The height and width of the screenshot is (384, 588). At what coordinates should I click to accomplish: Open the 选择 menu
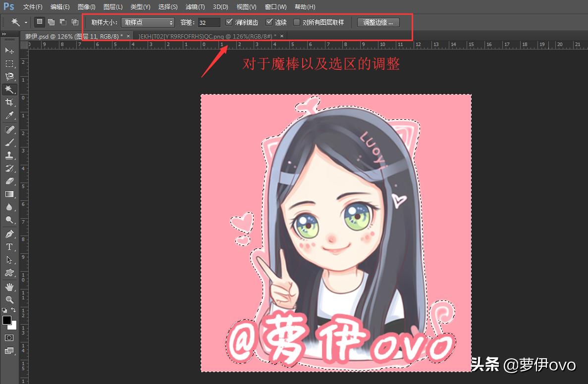click(x=167, y=6)
